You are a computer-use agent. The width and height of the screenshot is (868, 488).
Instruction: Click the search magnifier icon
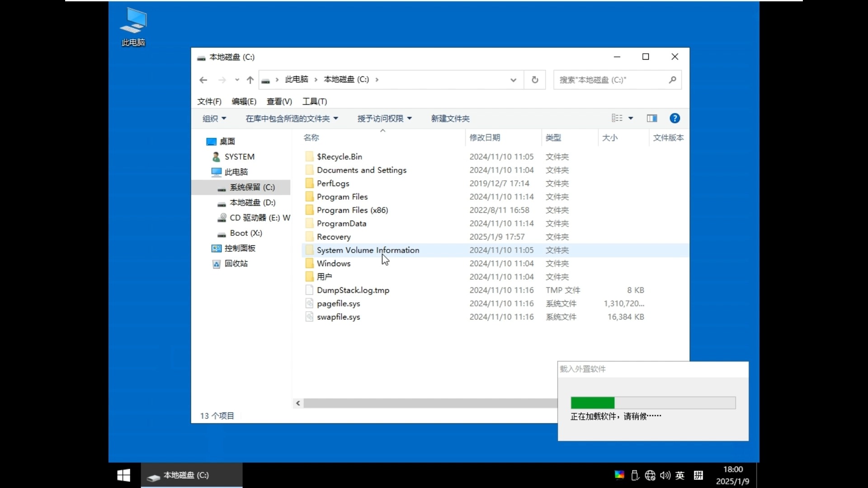coord(673,80)
